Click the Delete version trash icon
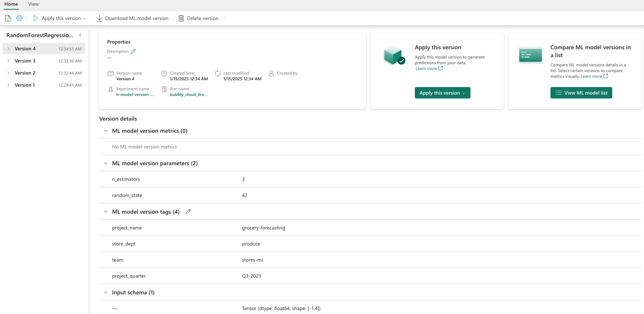The width and height of the screenshot is (644, 314). click(x=181, y=18)
